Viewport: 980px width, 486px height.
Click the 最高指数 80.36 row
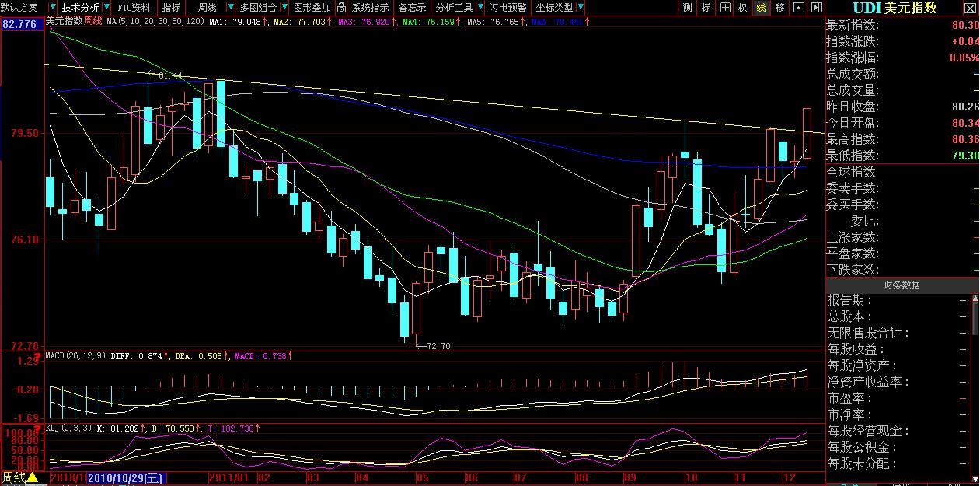coord(902,139)
